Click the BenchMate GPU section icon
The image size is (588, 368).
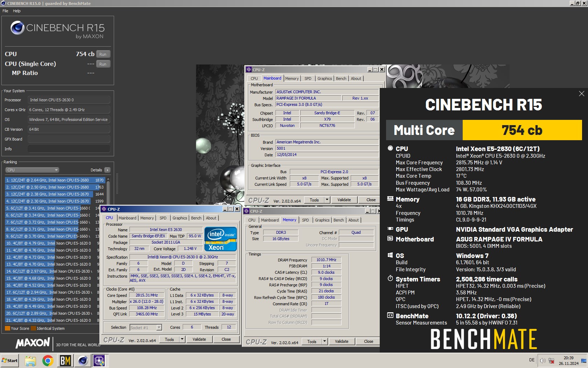390,229
